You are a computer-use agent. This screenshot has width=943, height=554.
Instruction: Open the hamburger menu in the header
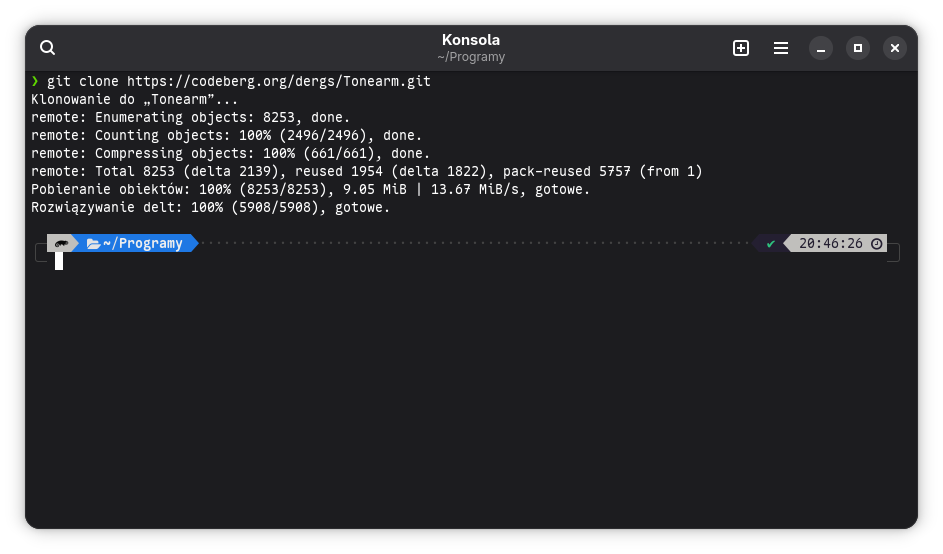[x=781, y=48]
